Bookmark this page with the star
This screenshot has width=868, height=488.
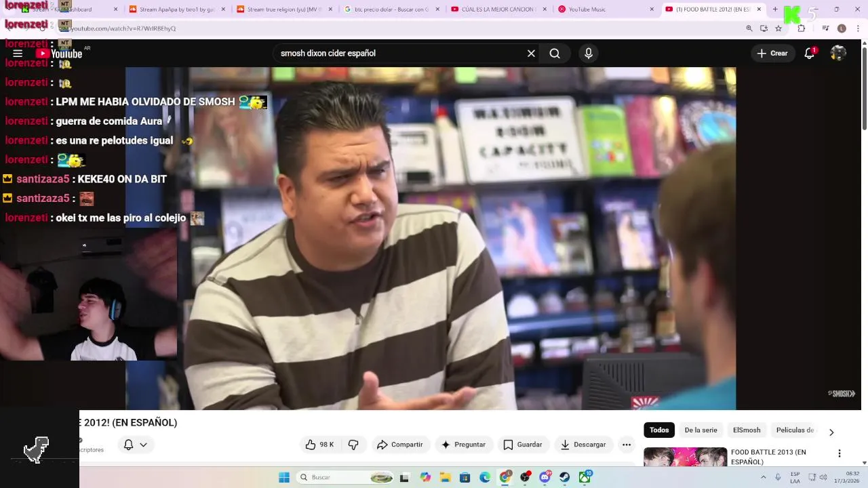point(778,28)
